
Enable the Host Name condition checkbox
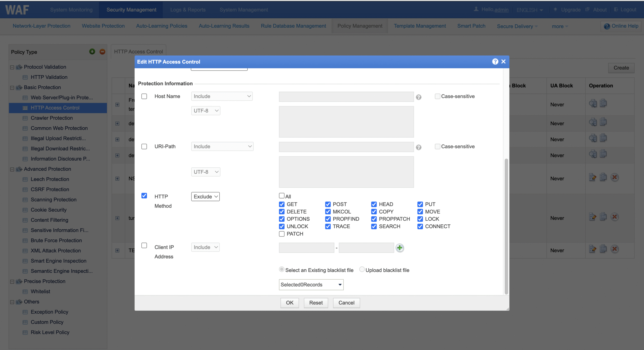point(144,96)
